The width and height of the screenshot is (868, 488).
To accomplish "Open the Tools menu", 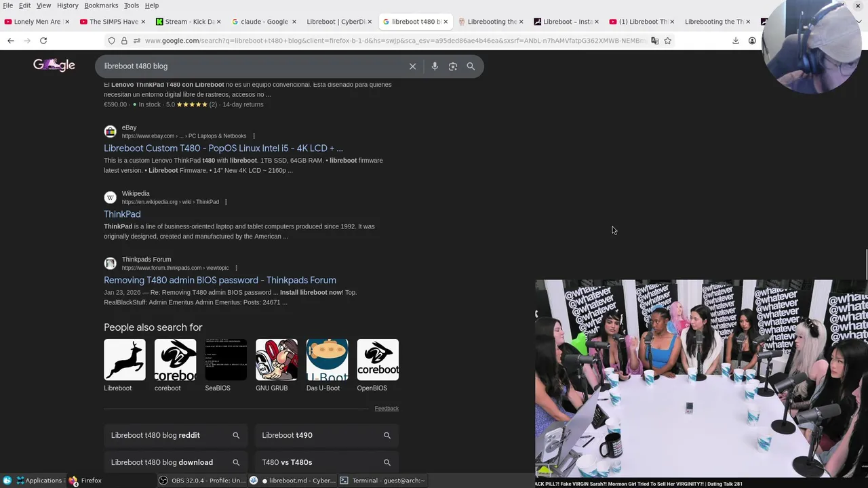I will pyautogui.click(x=132, y=5).
